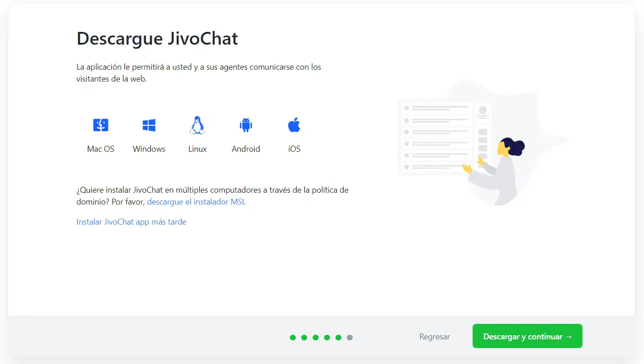Click the descargue el instalador MSI link
Viewport: 644px width, 364px height.
[x=196, y=201]
